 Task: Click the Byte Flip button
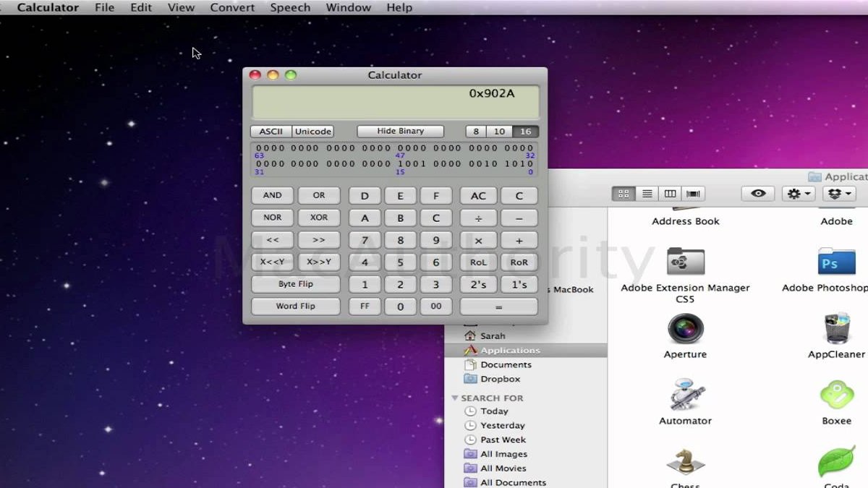point(296,284)
